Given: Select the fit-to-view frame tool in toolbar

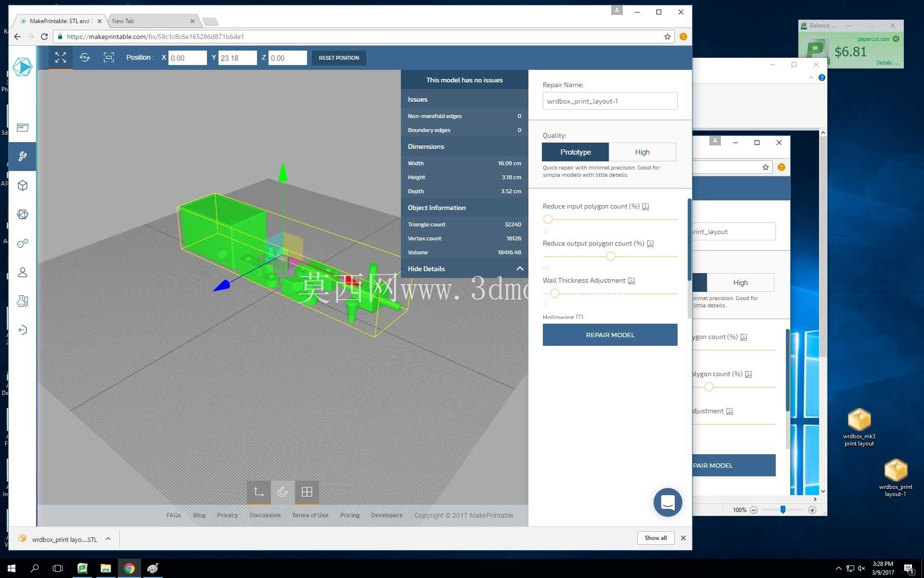Looking at the screenshot, I should (109, 58).
